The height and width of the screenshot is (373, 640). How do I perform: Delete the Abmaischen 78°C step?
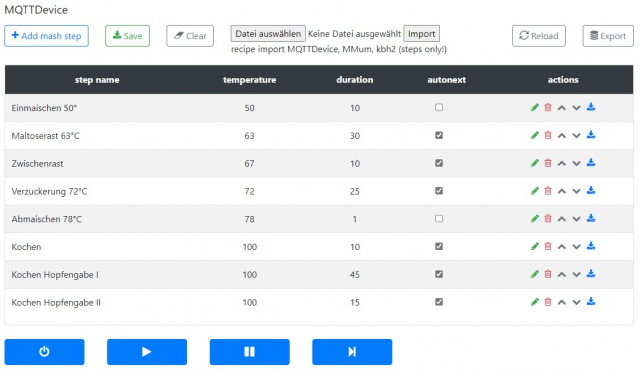point(548,218)
